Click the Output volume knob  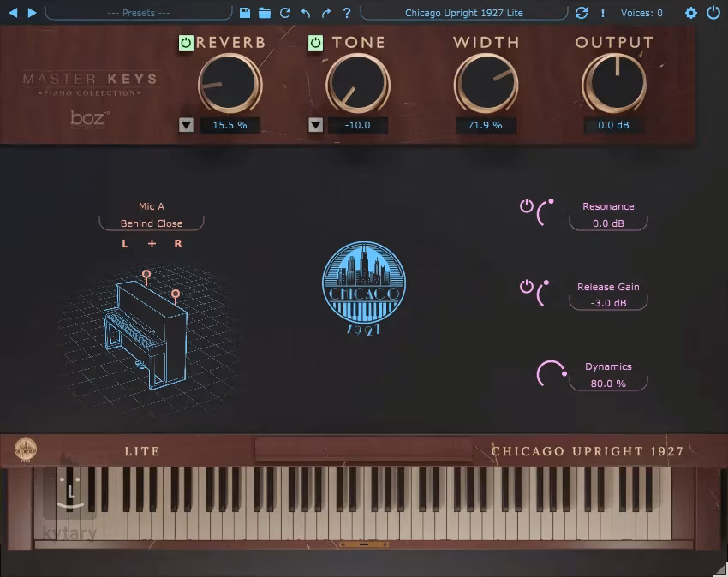coord(613,84)
